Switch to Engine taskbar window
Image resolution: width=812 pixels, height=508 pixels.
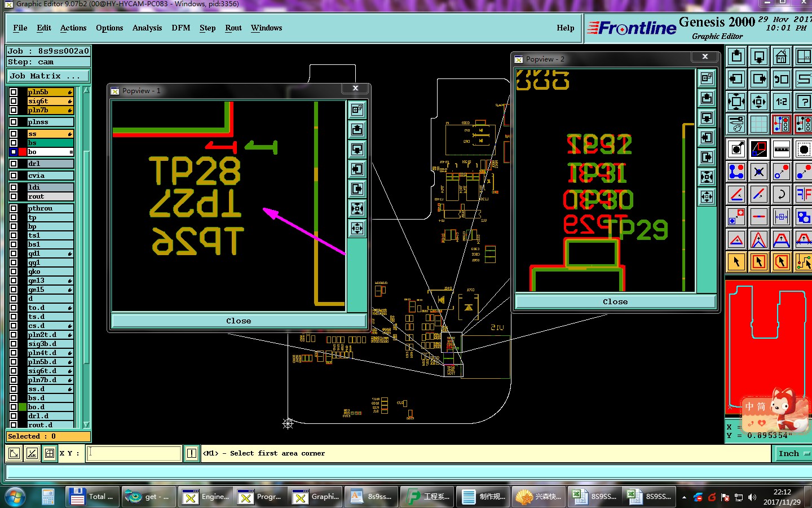[x=206, y=497]
